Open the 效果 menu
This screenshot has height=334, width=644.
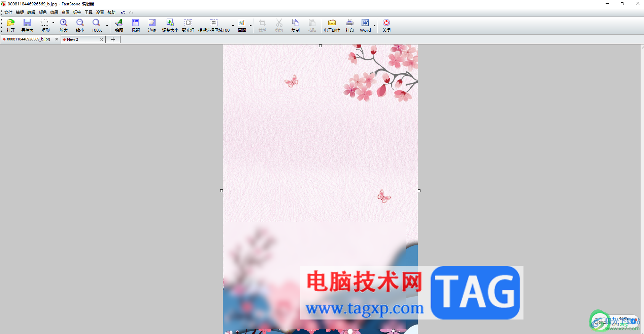pos(54,12)
